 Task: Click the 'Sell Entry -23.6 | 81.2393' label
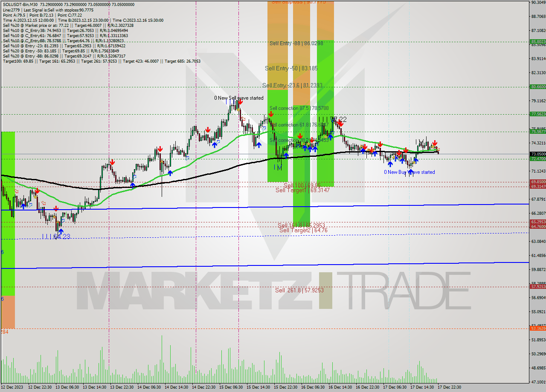[293, 86]
